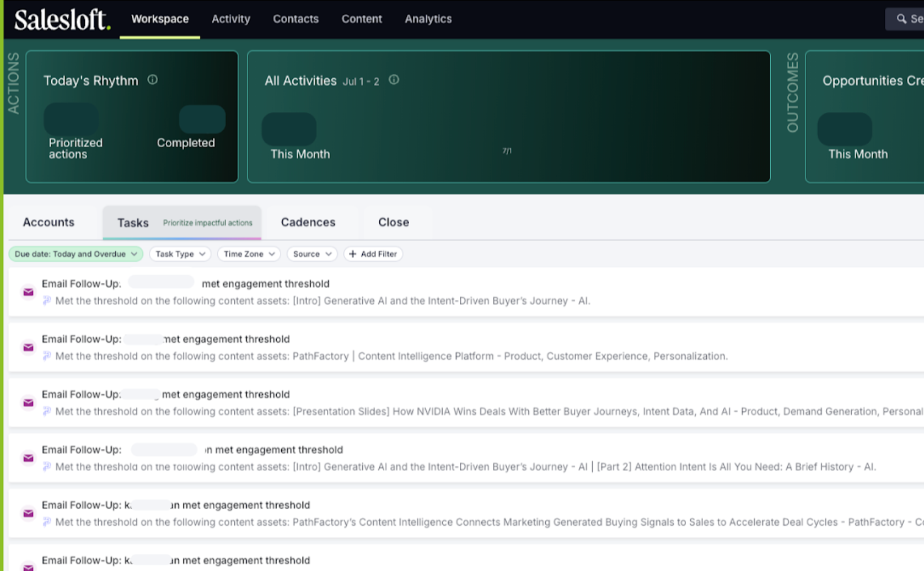Expand the Source filter dropdown
Image resolution: width=924 pixels, height=571 pixels.
tap(312, 254)
